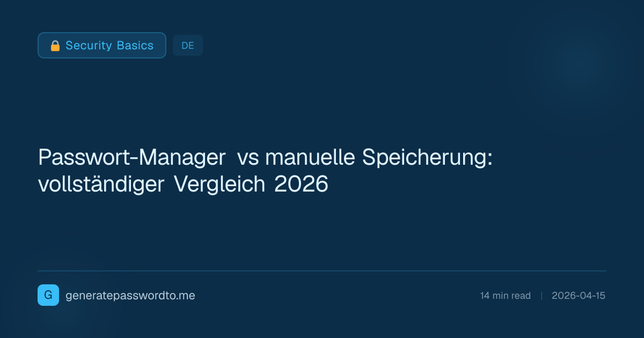Click the word "manuelle" in the headline

pyautogui.click(x=311, y=158)
